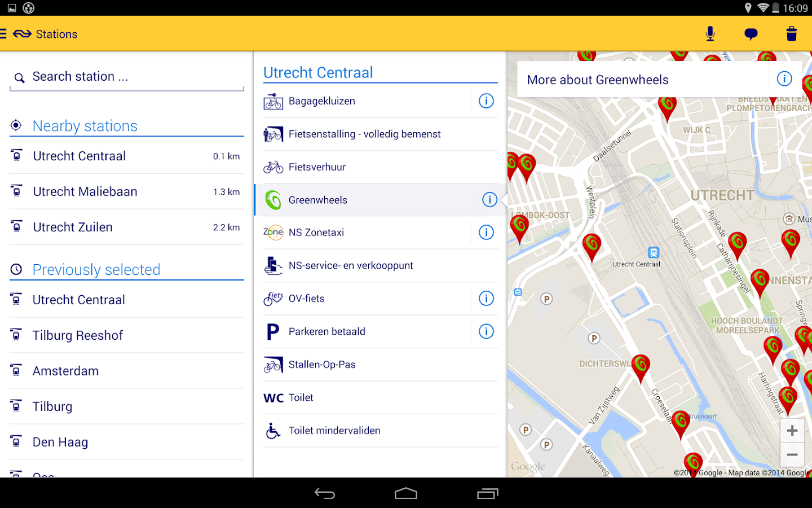The width and height of the screenshot is (812, 508).
Task: Tap the trash icon to clear selections
Action: coord(792,33)
